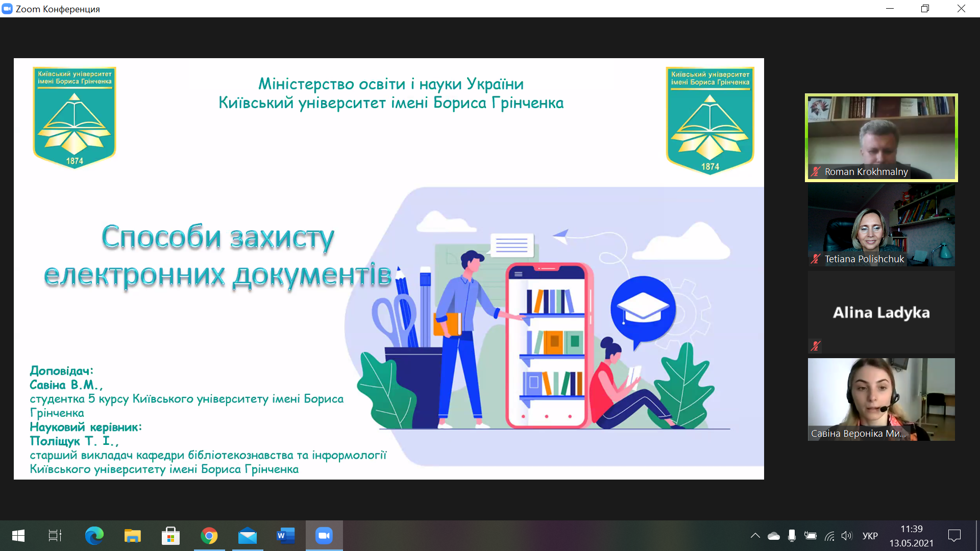980x551 pixels.
Task: Select Tetiana Polishchuk video thumbnail
Action: click(x=881, y=225)
